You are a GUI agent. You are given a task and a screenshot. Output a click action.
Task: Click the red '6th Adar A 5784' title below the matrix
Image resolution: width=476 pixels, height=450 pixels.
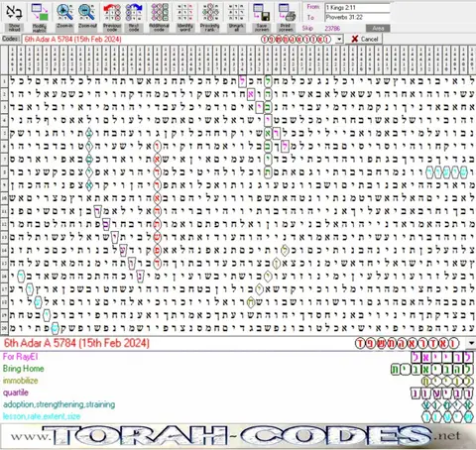pyautogui.click(x=76, y=343)
